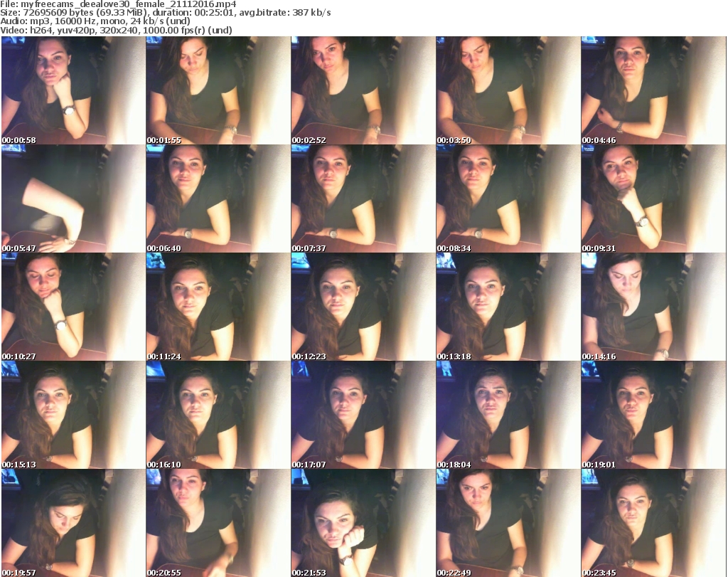Click the frame timestamped 00:19:57
This screenshot has width=728, height=577.
point(73,523)
